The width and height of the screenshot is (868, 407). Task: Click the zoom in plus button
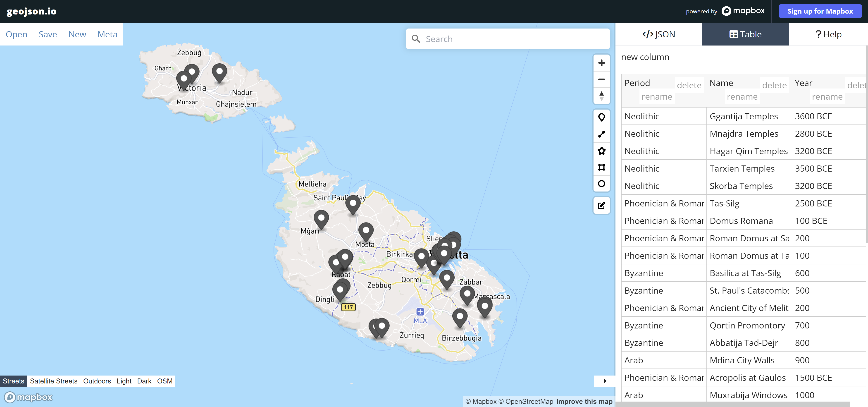pyautogui.click(x=601, y=63)
